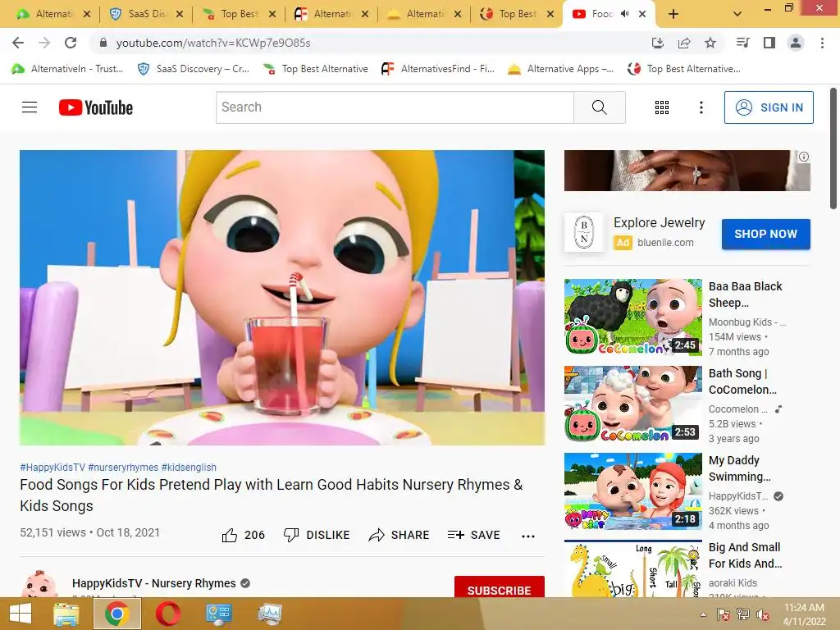
Task: Click SHARE under the video
Action: coord(399,535)
